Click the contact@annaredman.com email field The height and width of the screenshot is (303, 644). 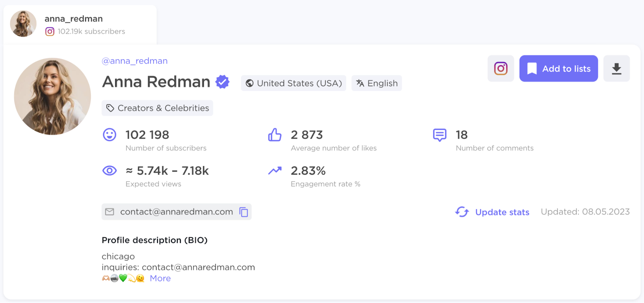click(177, 212)
